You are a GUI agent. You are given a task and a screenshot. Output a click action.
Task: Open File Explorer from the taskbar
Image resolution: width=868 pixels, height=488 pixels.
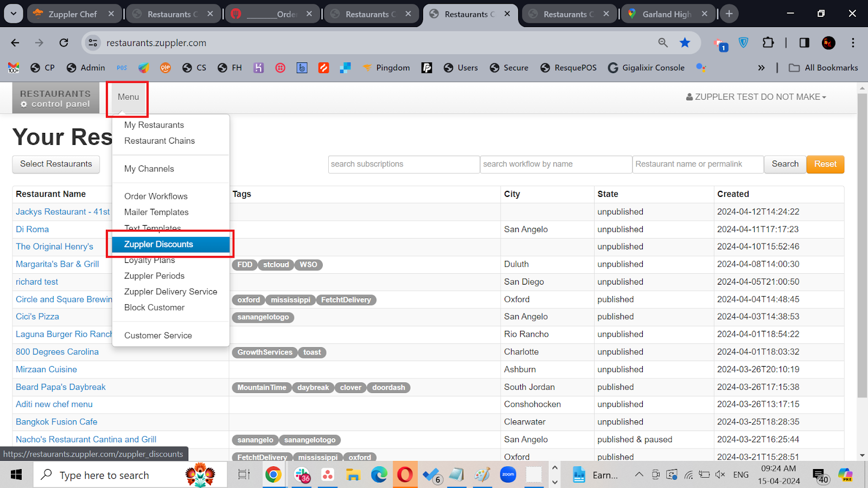click(353, 475)
